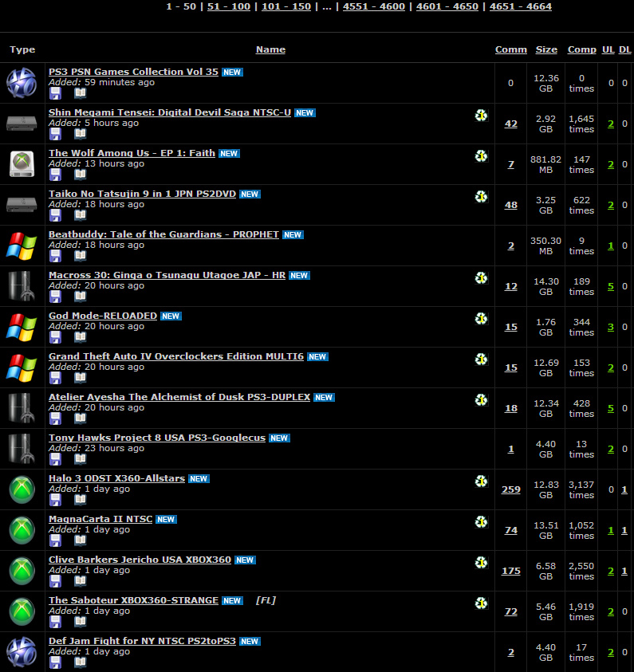This screenshot has width=634, height=672.
Task: Open Clive Barkers Jericho USA XBOX360
Action: click(x=140, y=560)
